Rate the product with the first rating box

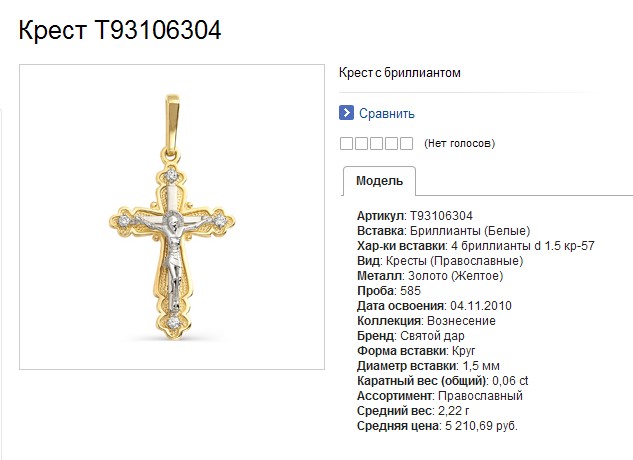point(346,143)
